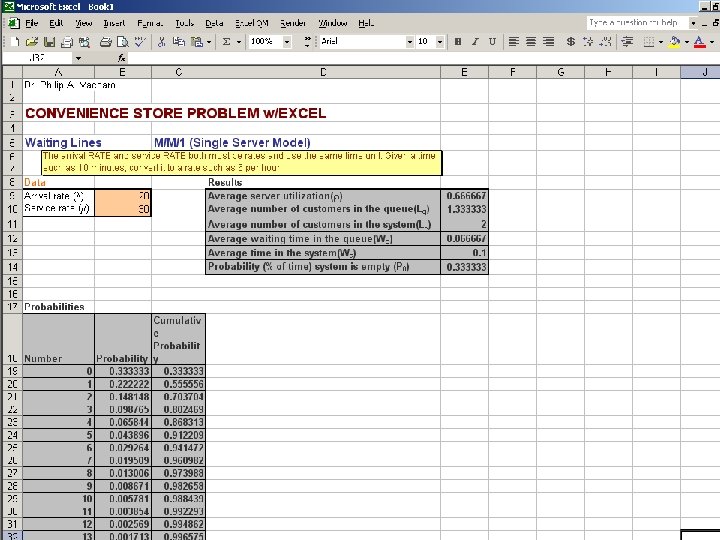Open the Data menu
The height and width of the screenshot is (540, 720).
[214, 23]
